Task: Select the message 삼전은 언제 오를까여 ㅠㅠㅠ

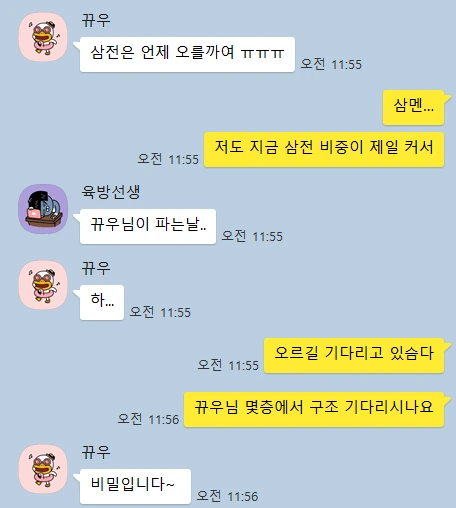Action: point(187,54)
